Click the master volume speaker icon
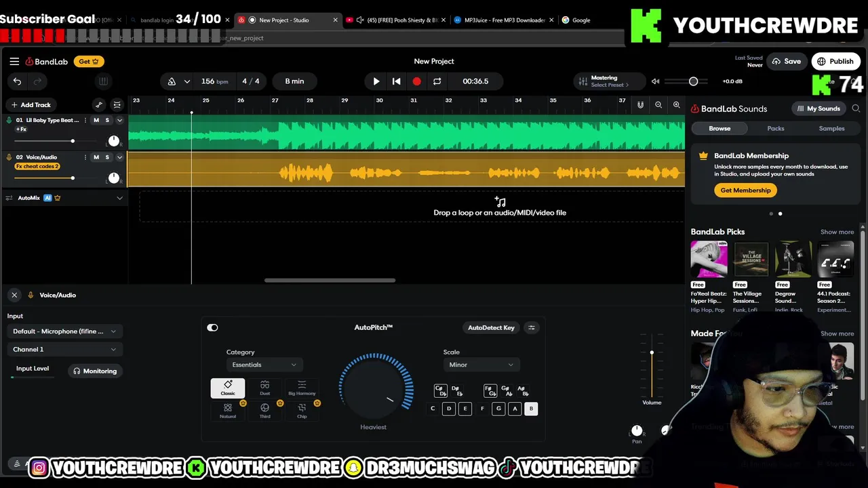 (655, 81)
